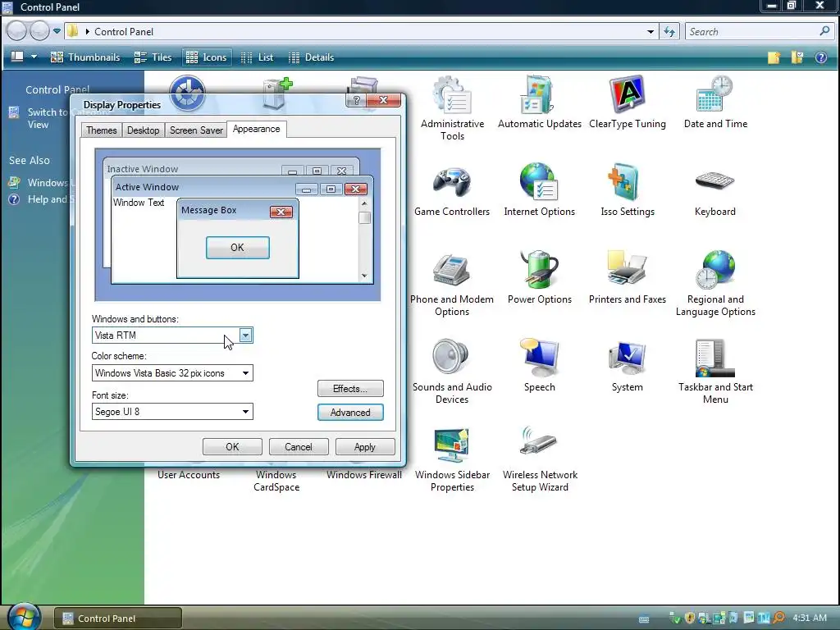Select the Isso Settings icon
The image size is (840, 630).
tap(628, 190)
